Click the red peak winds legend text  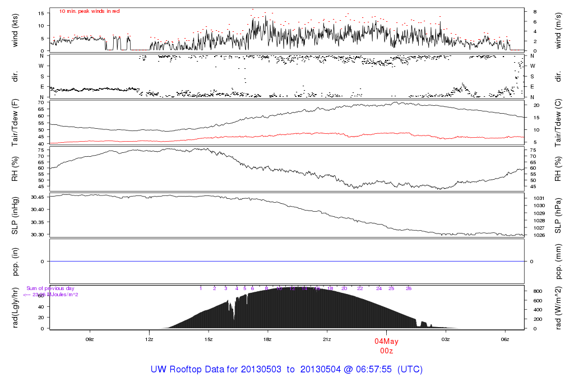(90, 11)
